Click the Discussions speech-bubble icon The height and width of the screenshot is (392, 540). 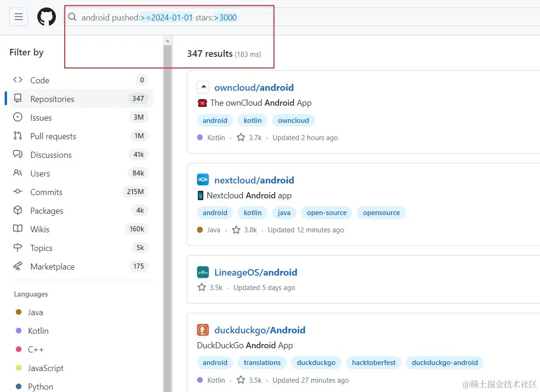(18, 154)
